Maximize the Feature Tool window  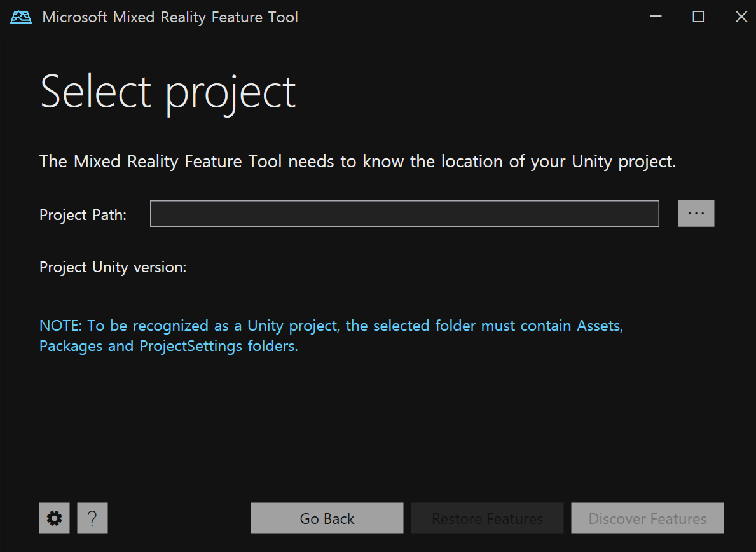(x=698, y=17)
